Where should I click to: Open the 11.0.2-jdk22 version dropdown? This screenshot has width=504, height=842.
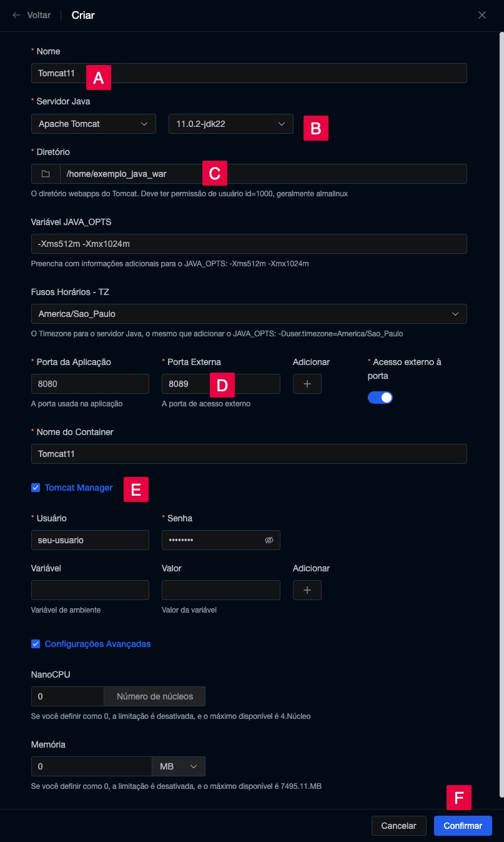tap(230, 124)
